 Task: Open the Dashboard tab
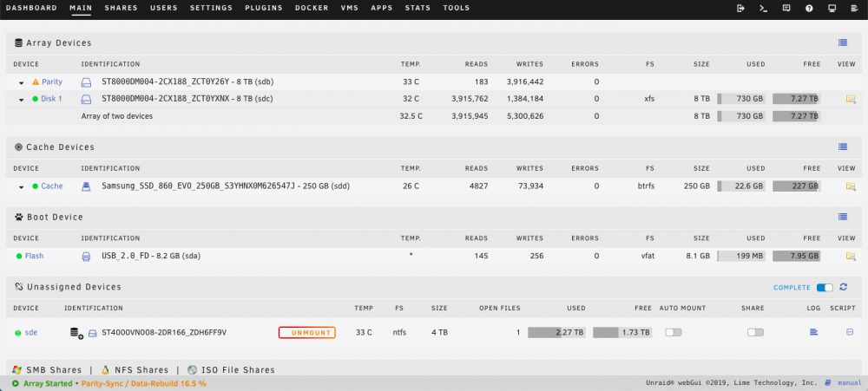[31, 9]
